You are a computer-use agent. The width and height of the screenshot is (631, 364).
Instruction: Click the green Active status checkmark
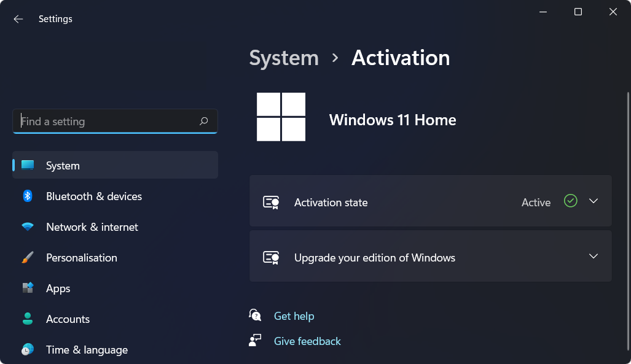coord(570,201)
